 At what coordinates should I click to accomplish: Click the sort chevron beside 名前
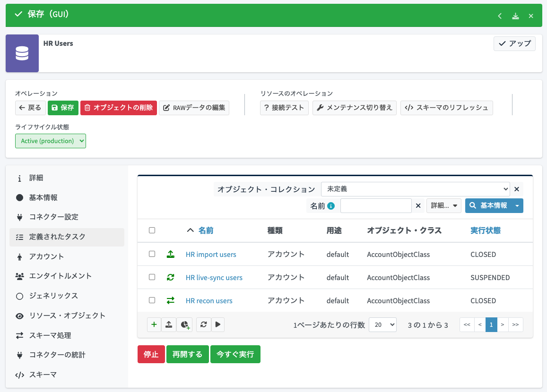[190, 230]
